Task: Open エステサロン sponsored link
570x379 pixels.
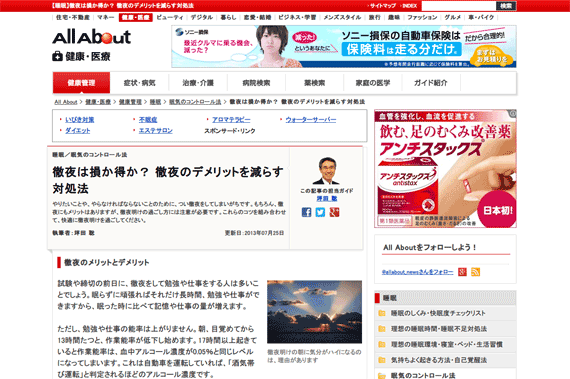Action: (156, 130)
